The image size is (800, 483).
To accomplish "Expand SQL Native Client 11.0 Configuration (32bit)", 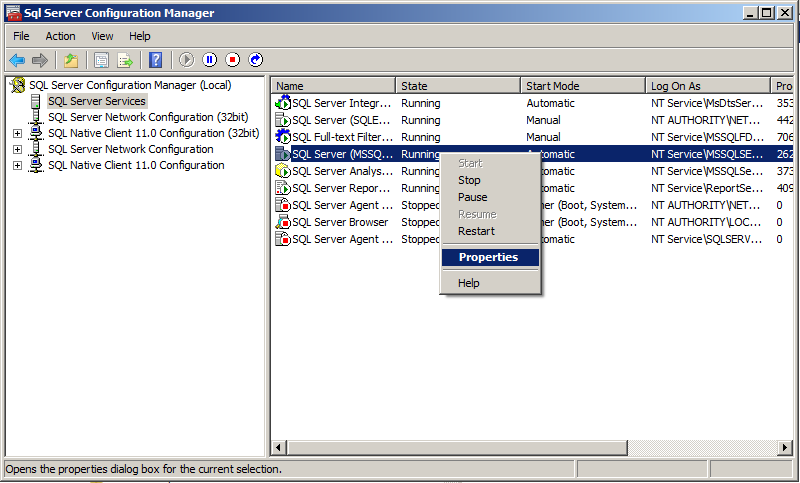I will tap(17, 133).
